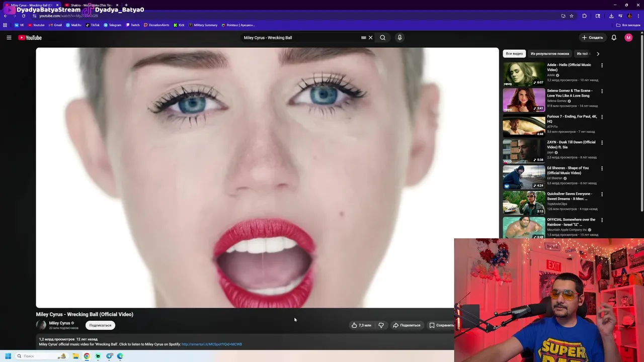This screenshot has width=644, height=362.
Task: Dislike the video with thumbs-down button
Action: 381,325
